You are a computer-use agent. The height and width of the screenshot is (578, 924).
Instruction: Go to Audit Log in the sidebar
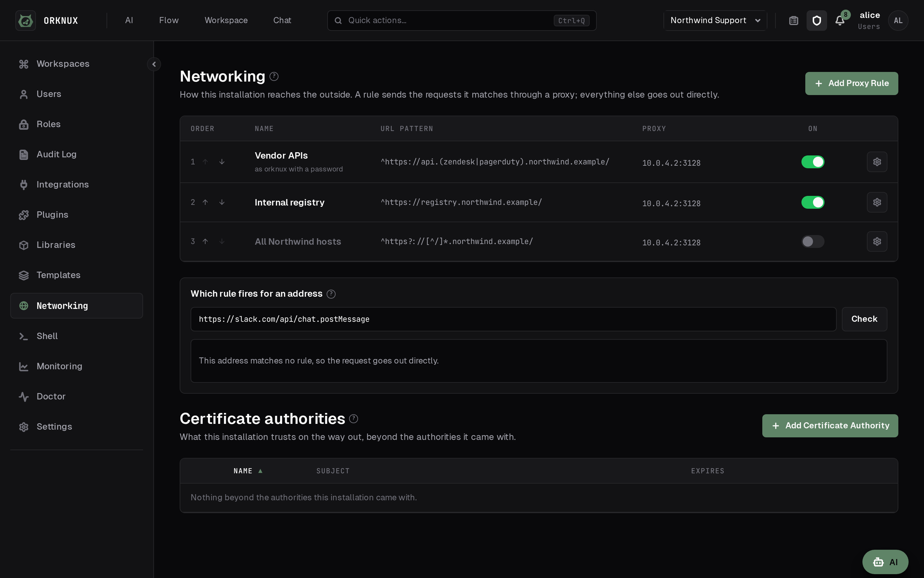pos(76,154)
